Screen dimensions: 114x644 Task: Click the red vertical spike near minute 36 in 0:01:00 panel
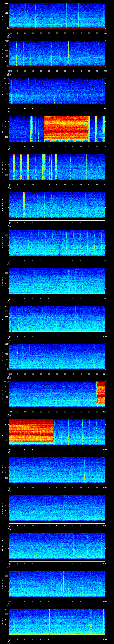67,16
